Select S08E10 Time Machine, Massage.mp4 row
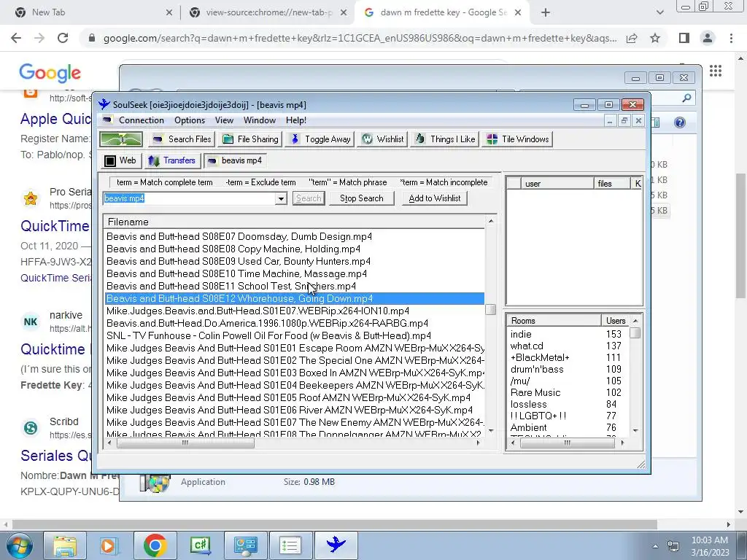 [x=295, y=274]
